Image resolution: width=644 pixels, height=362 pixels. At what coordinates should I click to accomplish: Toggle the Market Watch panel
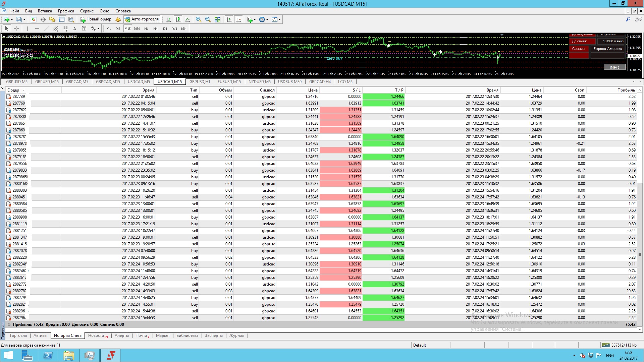pyautogui.click(x=34, y=19)
